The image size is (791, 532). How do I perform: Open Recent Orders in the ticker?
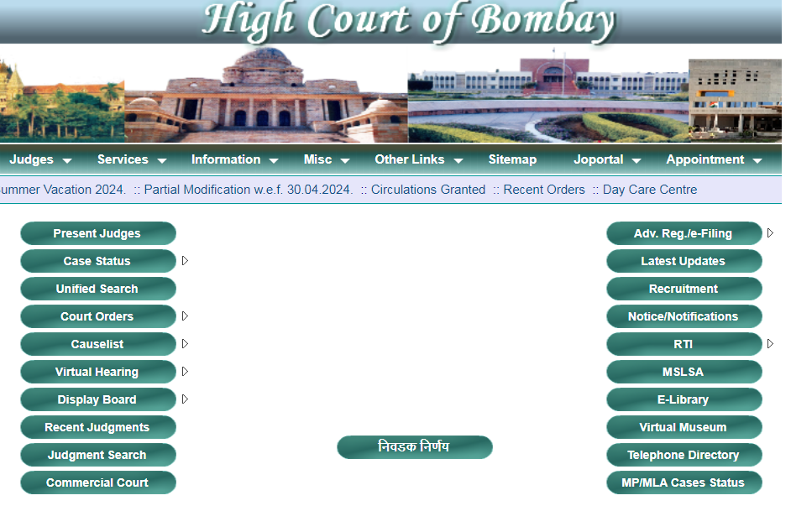544,190
